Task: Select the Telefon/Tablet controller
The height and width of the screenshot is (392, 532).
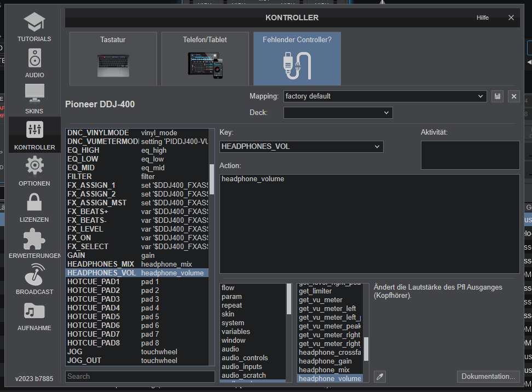Action: pos(205,59)
